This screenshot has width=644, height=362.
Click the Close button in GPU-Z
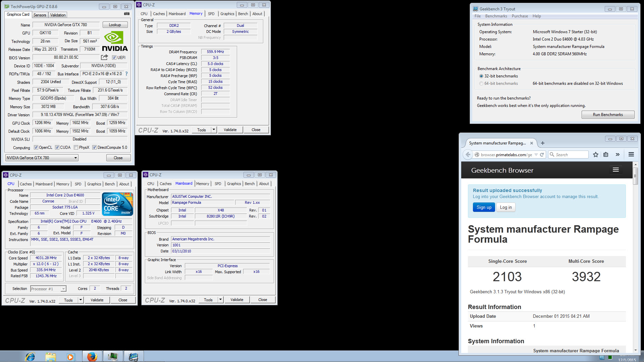[x=118, y=158]
